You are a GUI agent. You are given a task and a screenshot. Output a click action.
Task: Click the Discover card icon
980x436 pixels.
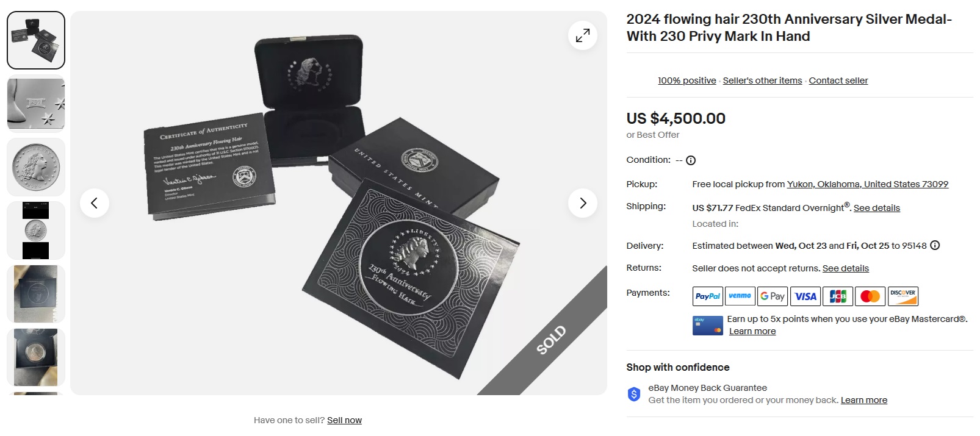tap(903, 296)
